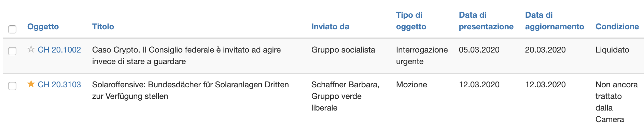644x131 pixels.
Task: Order rows by Data di presentazione
Action: pos(486,21)
